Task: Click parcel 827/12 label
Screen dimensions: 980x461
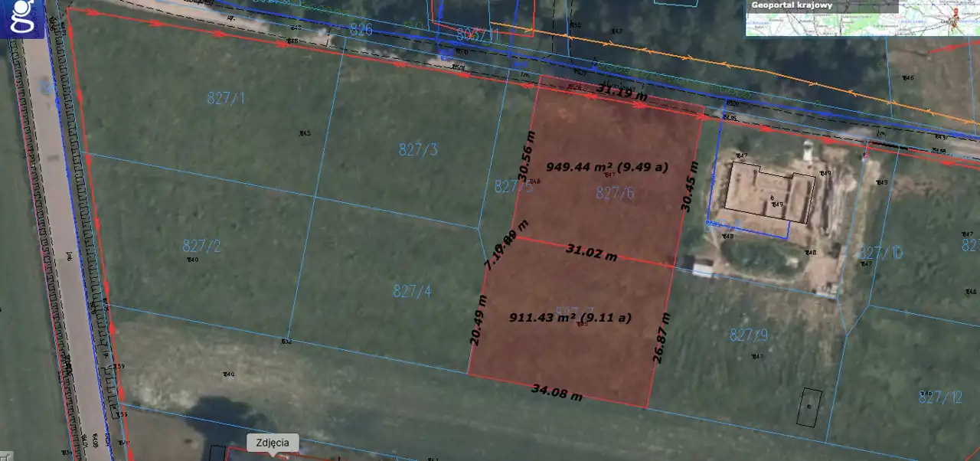Action: (940, 397)
